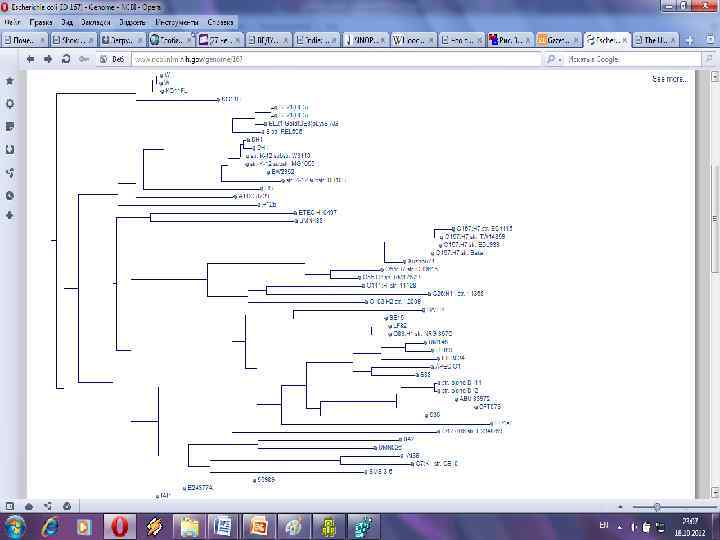Open the closed tabs trash icon

click(710, 40)
